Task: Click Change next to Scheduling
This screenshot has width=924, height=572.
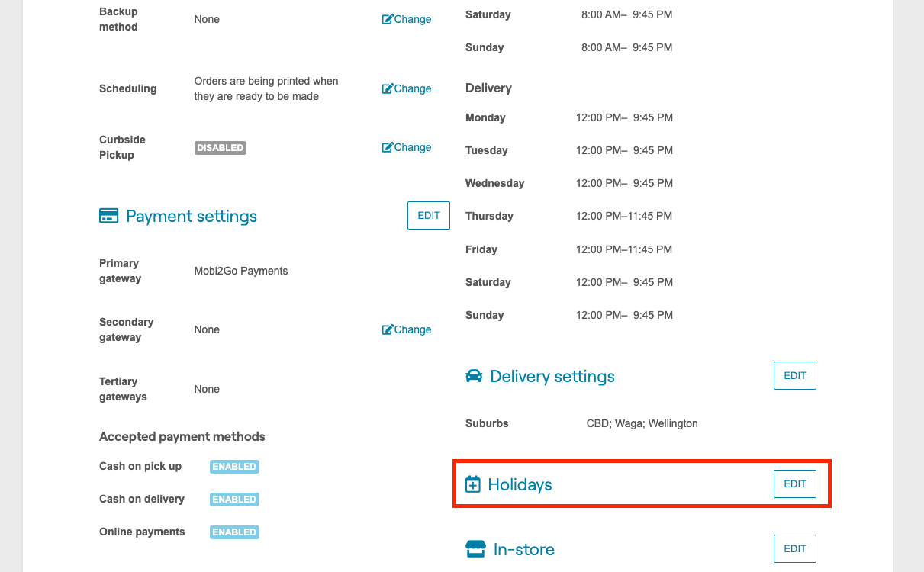Action: (411, 88)
